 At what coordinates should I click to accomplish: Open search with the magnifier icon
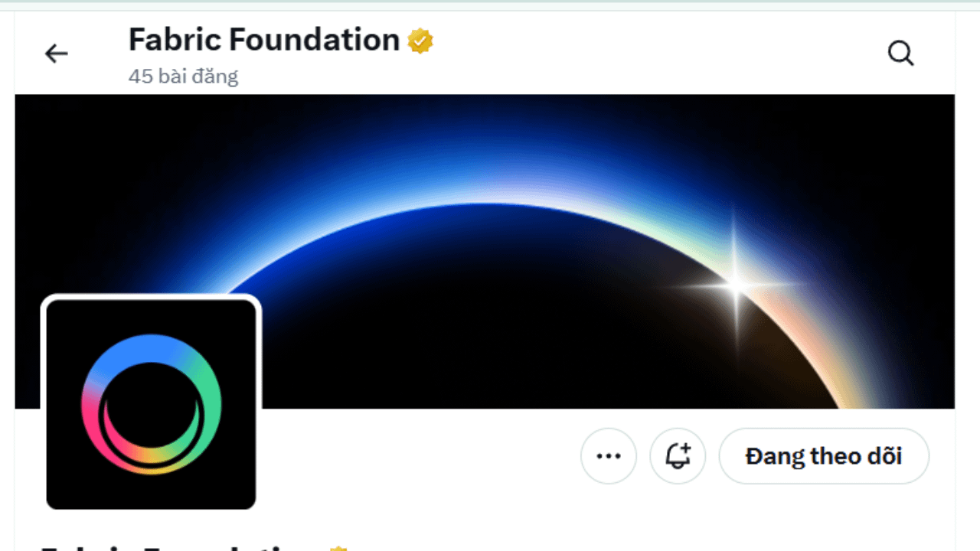point(900,54)
